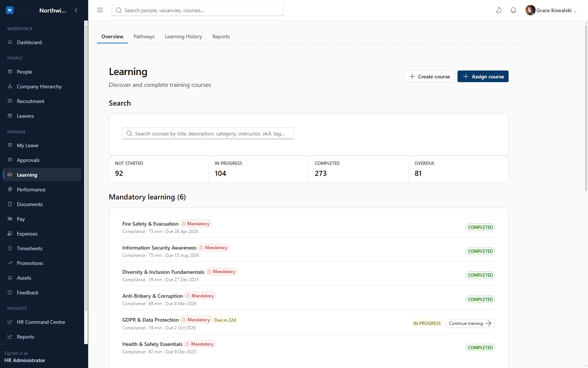Viewport: 588px width, 368px height.
Task: Select the Overdue 81 stat card
Action: [458, 169]
